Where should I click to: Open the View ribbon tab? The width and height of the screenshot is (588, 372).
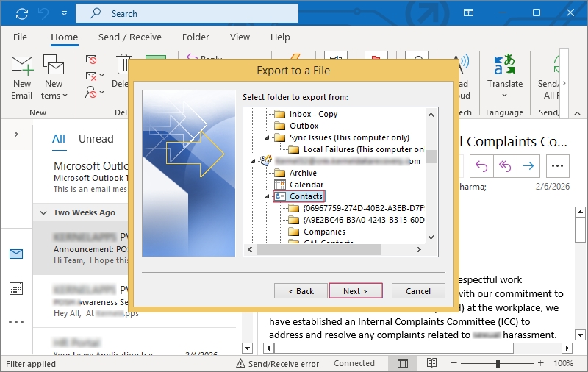point(240,37)
